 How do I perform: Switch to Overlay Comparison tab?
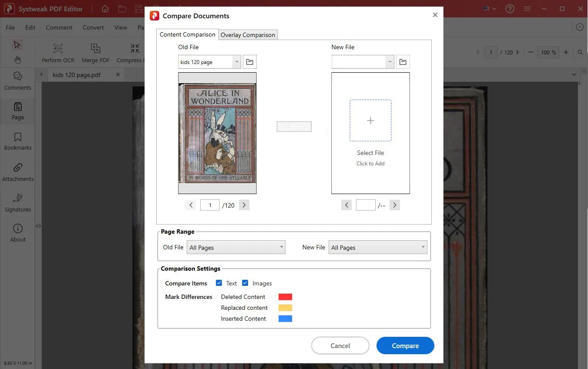[248, 35]
